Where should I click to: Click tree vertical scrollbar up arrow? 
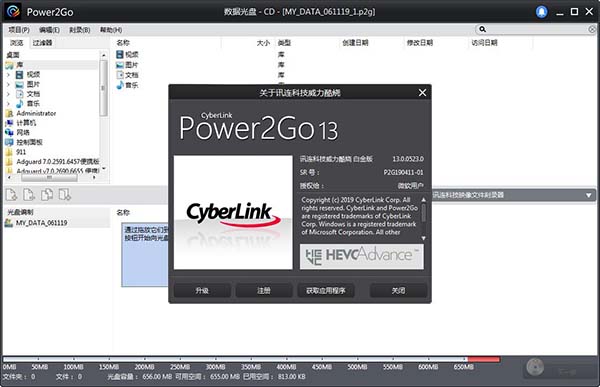(103, 56)
